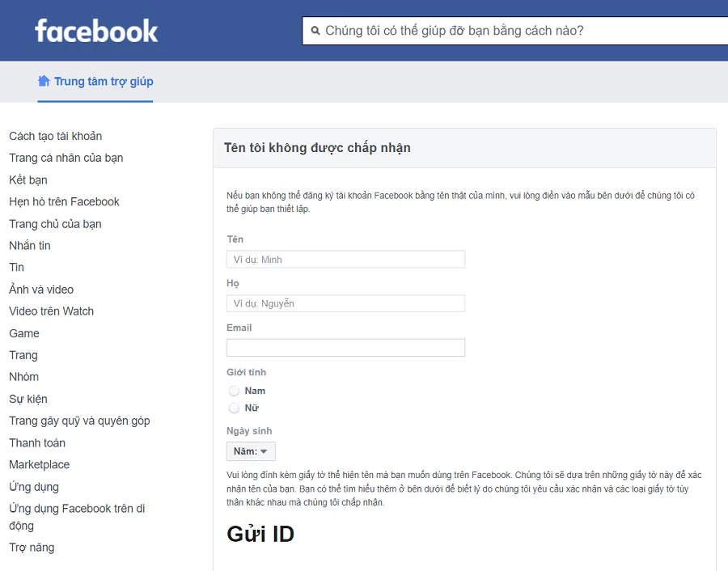Select Nhắn tin in the sidebar
The image size is (728, 571).
[30, 246]
